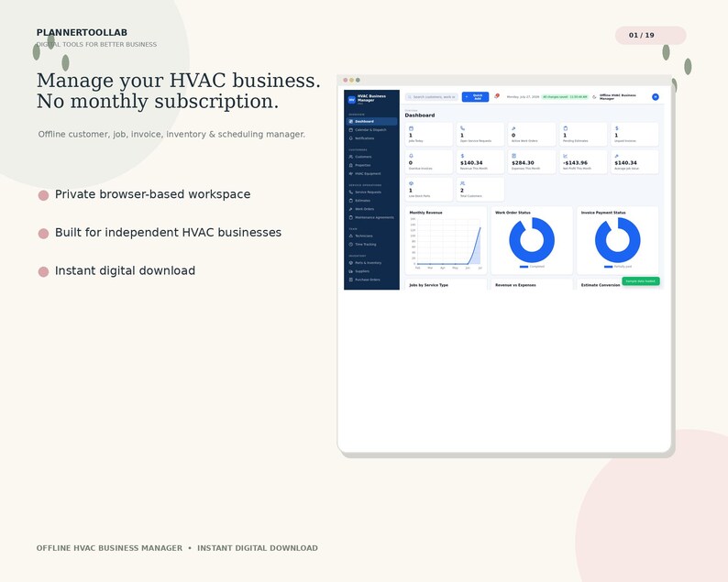Click the icon on Low Stock Parts card
728x582 pixels.
[x=411, y=183]
